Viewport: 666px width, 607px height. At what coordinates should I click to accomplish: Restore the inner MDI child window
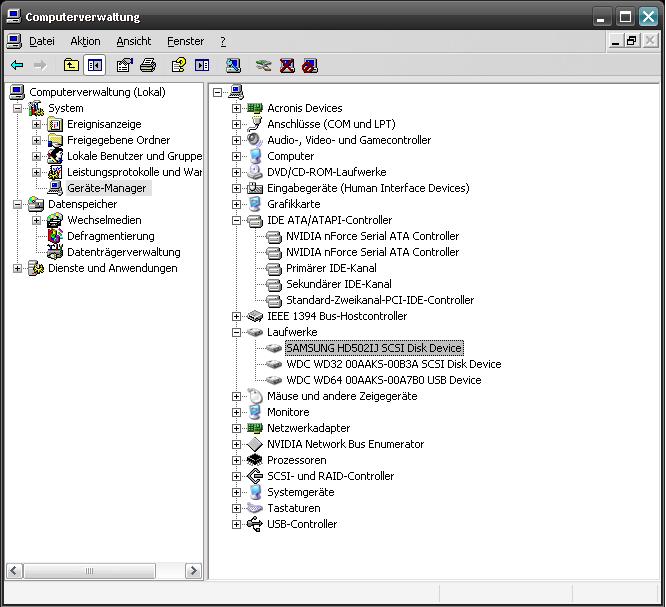(632, 41)
